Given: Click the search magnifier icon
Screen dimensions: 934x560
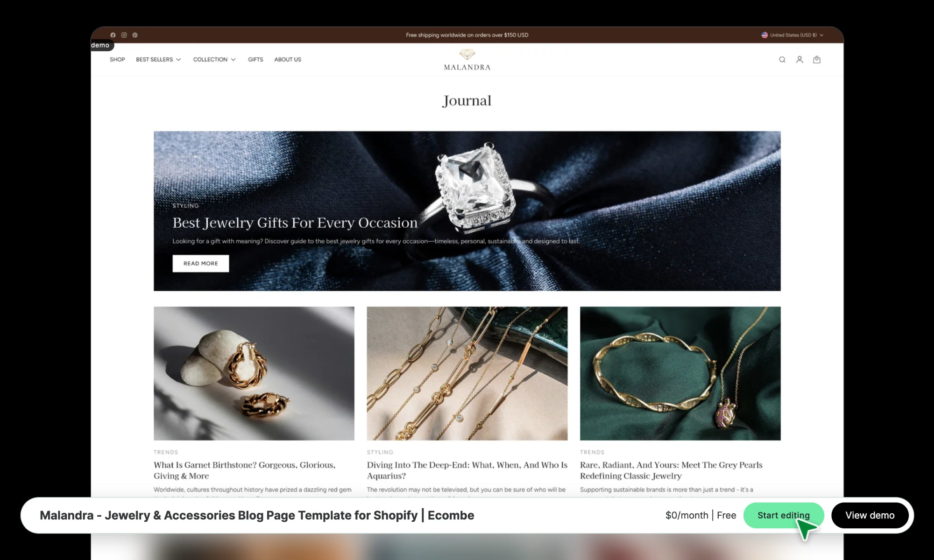Looking at the screenshot, I should pyautogui.click(x=782, y=60).
